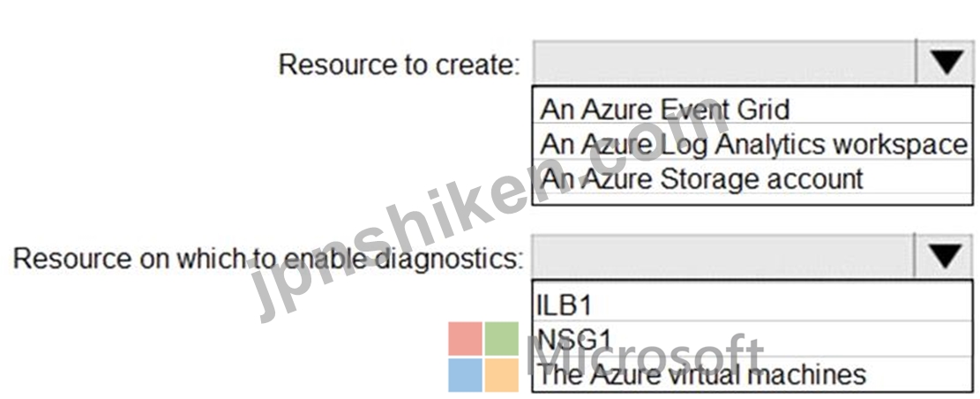Select ILB1 from the diagnostics list
This screenshot has width=980, height=399.
pos(564,305)
